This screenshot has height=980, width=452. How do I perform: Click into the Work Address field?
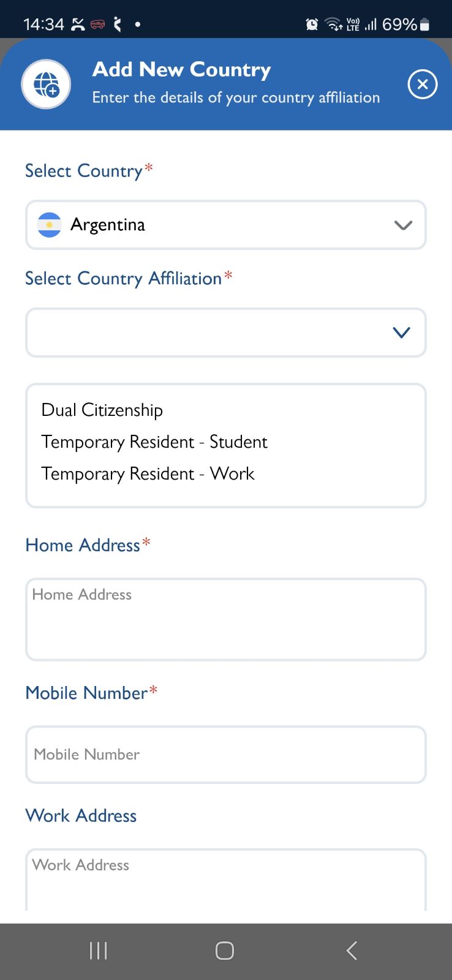click(225, 879)
